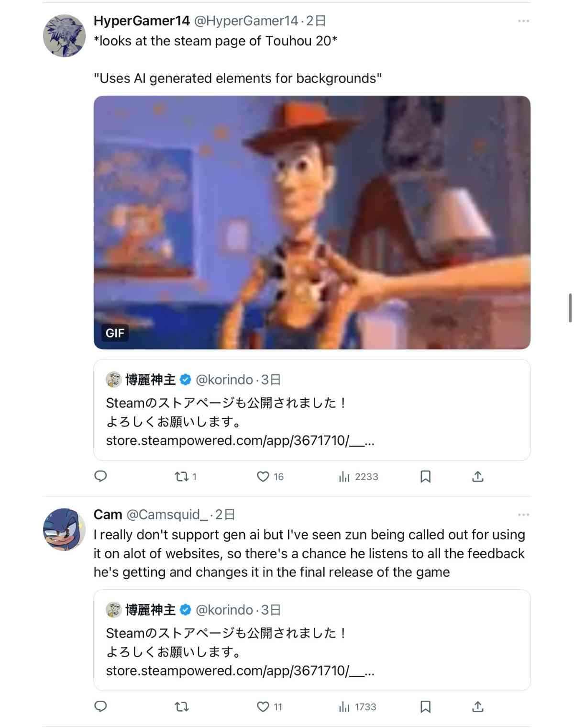
Task: Bookmark Cam's tweet
Action: [425, 706]
